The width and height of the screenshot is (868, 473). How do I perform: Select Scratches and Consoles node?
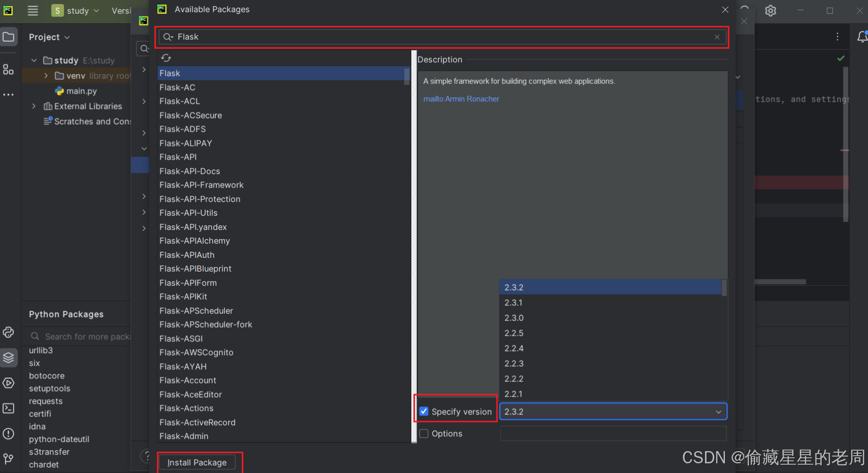[x=87, y=122]
